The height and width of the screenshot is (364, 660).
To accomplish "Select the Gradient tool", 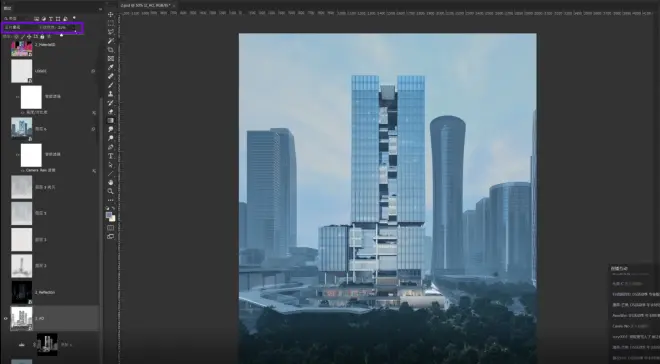I will tap(111, 120).
